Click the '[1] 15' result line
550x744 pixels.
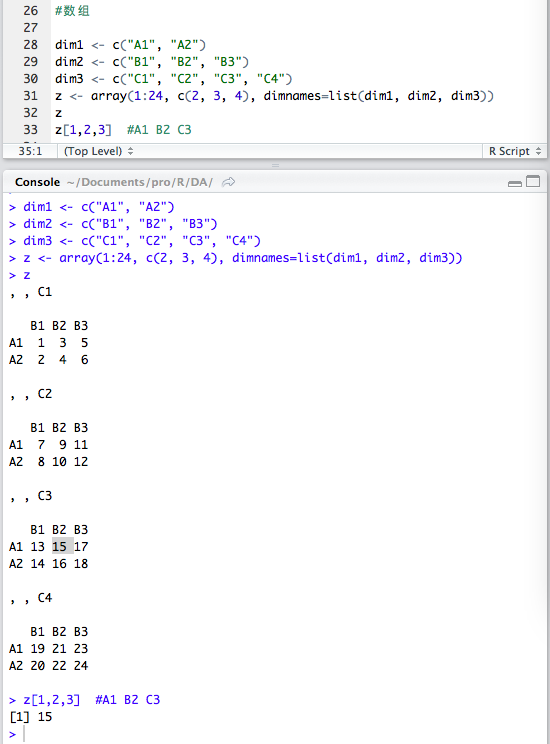31,717
